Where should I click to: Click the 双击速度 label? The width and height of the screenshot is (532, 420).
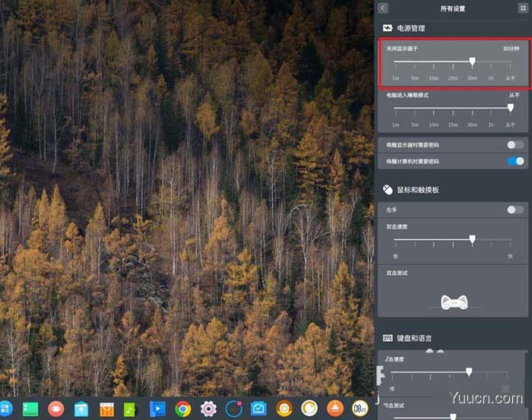[397, 226]
